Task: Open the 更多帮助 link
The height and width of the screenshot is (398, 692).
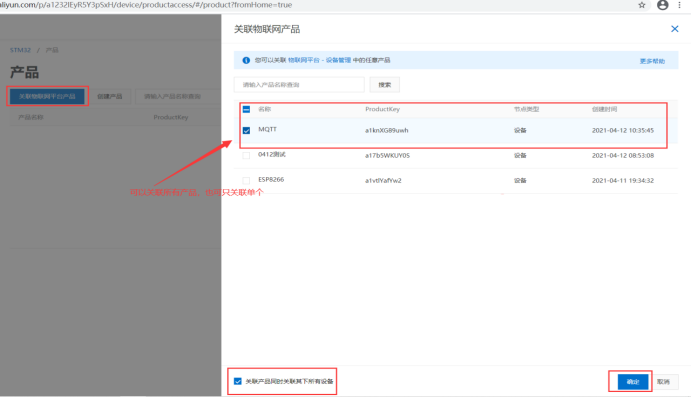Action: (x=652, y=61)
